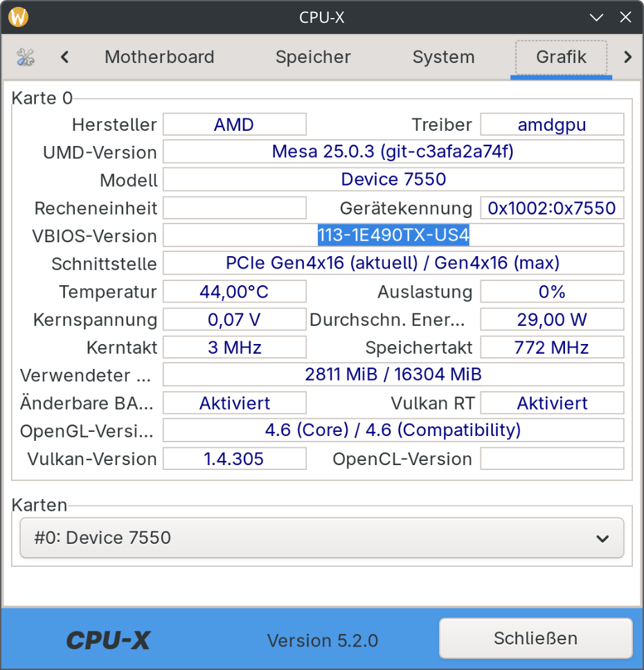644x670 pixels.
Task: Click the Vulkan RT Aktiviert field
Action: [x=552, y=403]
